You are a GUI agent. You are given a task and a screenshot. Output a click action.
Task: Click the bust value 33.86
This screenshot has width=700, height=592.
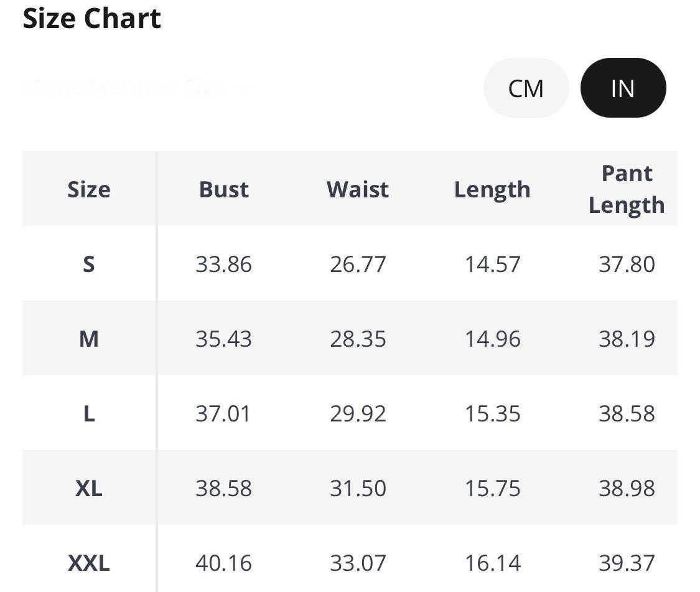pyautogui.click(x=223, y=264)
